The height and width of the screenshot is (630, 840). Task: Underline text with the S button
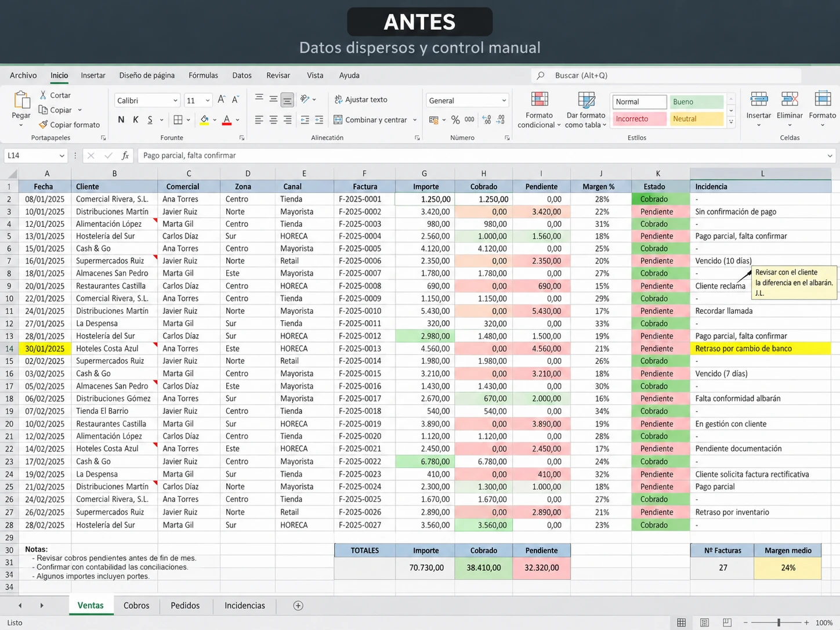click(x=150, y=120)
